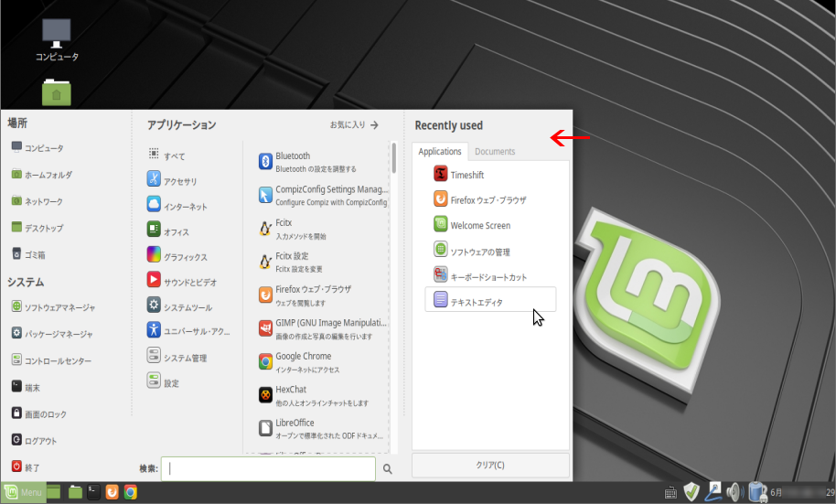836x504 pixels.
Task: Open volume tray icon
Action: pyautogui.click(x=735, y=492)
